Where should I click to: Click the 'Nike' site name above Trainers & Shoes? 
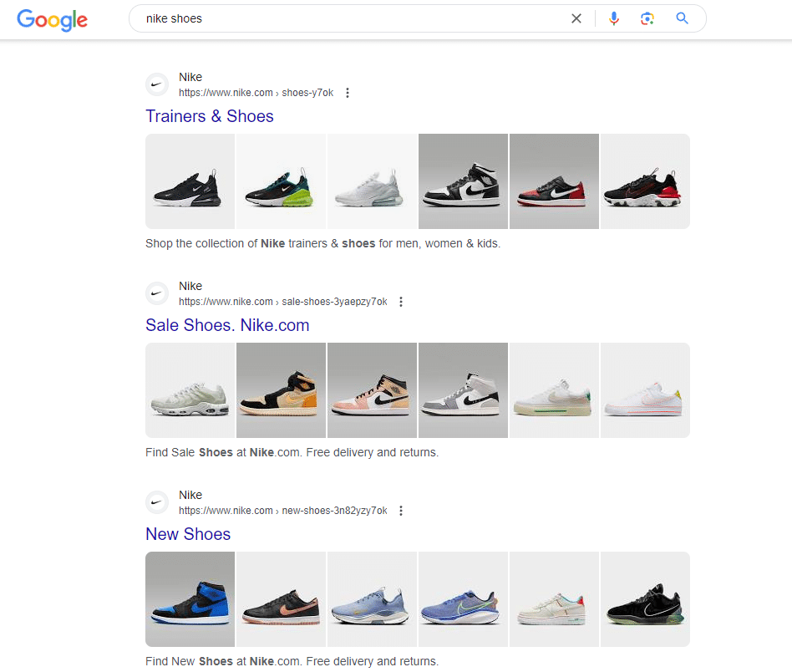[190, 77]
